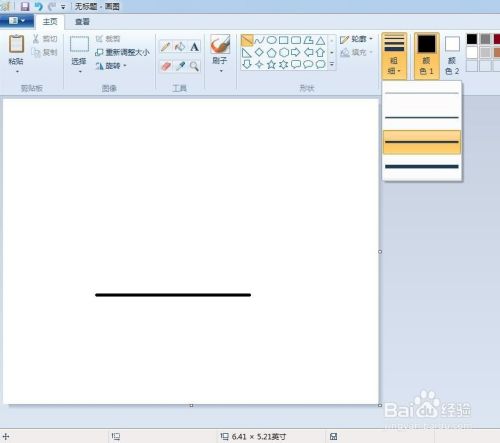Choose the thickest line thickness option

(x=422, y=166)
